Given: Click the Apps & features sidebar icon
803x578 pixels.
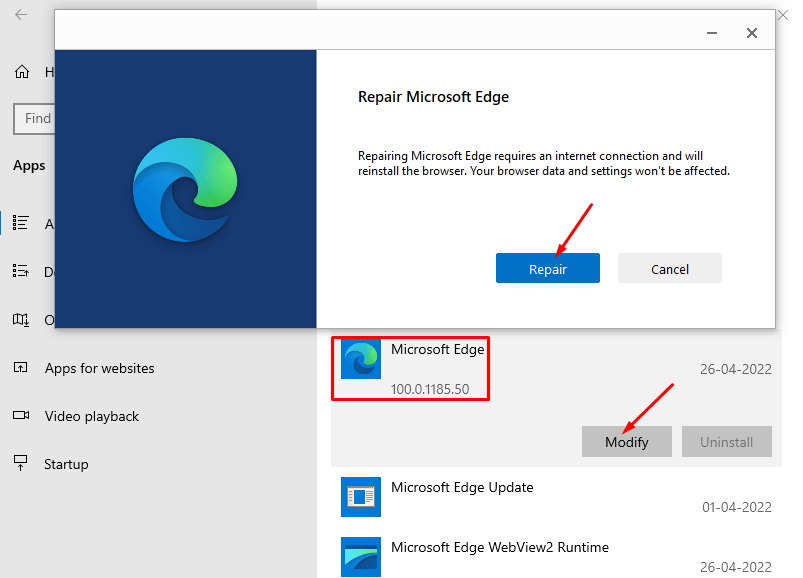Looking at the screenshot, I should (21, 223).
